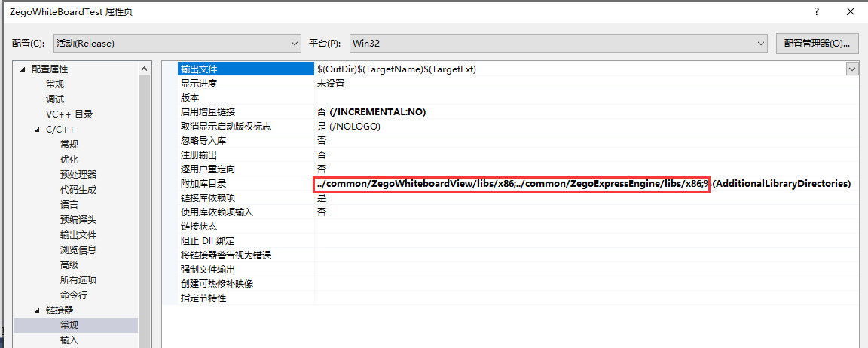Open the 平台 (Platform) Win32 dropdown

click(x=558, y=44)
